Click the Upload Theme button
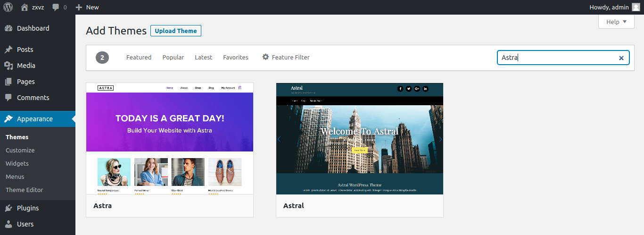This screenshot has height=235, width=644. [176, 31]
